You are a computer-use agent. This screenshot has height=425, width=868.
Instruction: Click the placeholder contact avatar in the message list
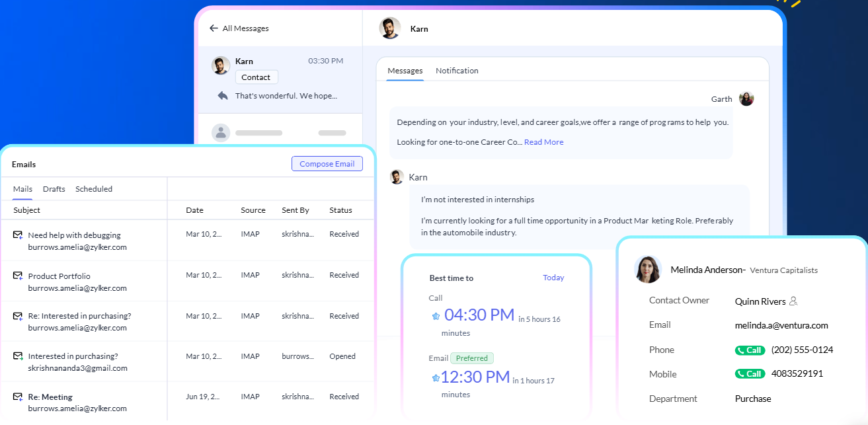click(x=221, y=133)
